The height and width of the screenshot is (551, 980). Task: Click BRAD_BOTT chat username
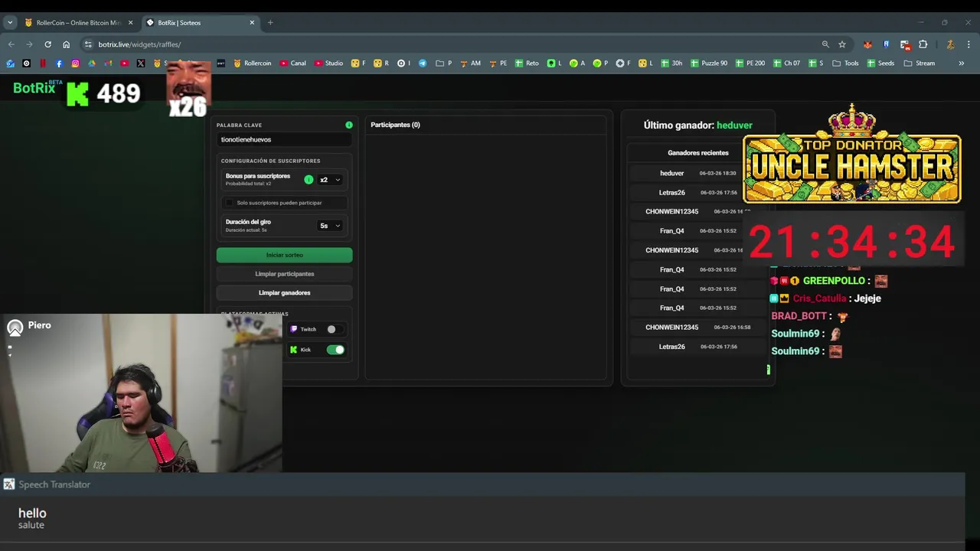(799, 316)
